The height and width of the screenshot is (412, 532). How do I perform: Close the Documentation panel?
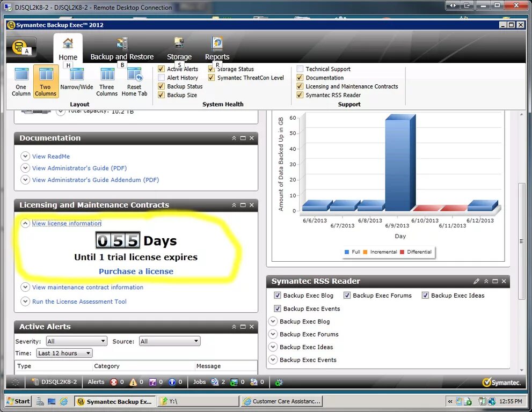[251, 138]
